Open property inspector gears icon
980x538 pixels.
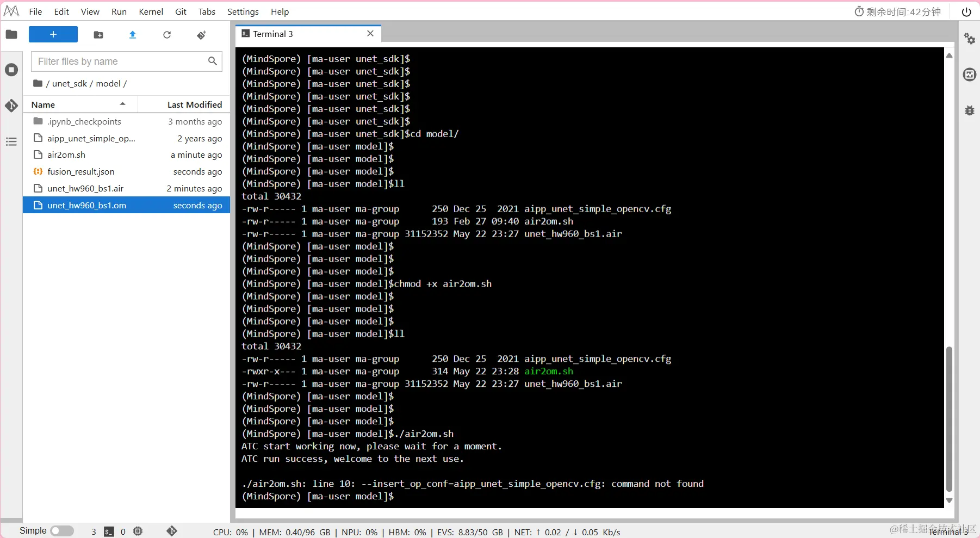click(970, 39)
